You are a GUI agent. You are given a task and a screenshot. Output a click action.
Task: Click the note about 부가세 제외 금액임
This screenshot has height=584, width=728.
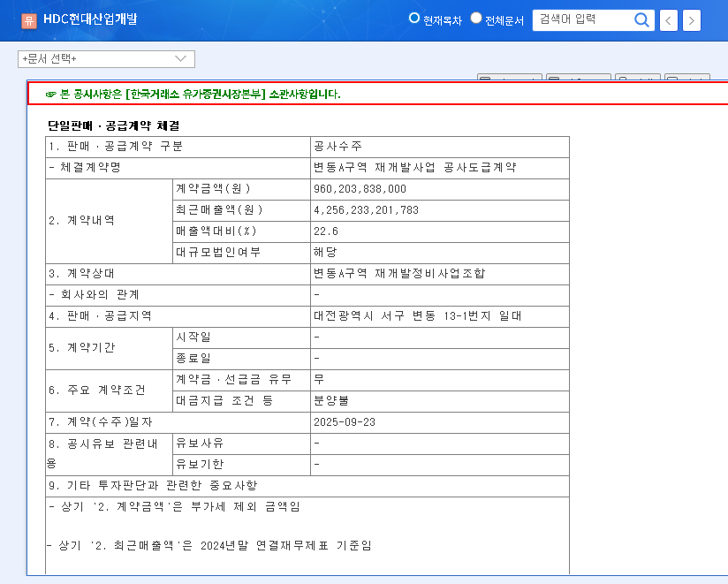(175, 506)
